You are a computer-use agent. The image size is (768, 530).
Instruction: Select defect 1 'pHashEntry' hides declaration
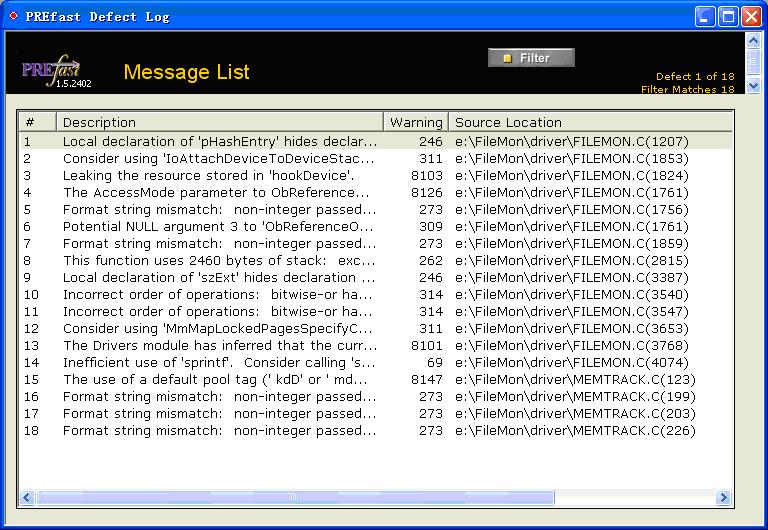[x=376, y=142]
